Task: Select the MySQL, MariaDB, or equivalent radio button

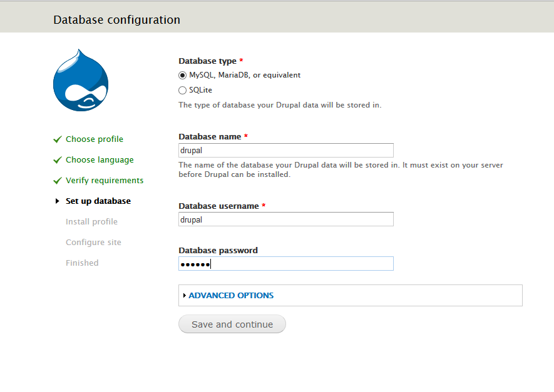Action: 182,76
